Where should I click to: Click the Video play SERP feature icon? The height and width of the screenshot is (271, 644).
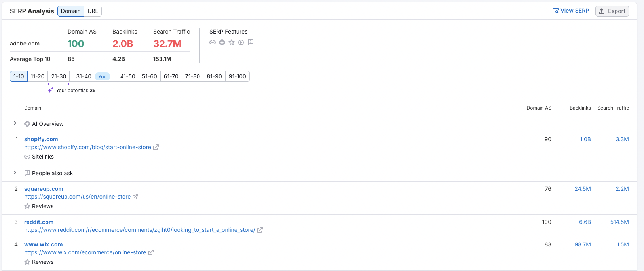click(x=241, y=42)
